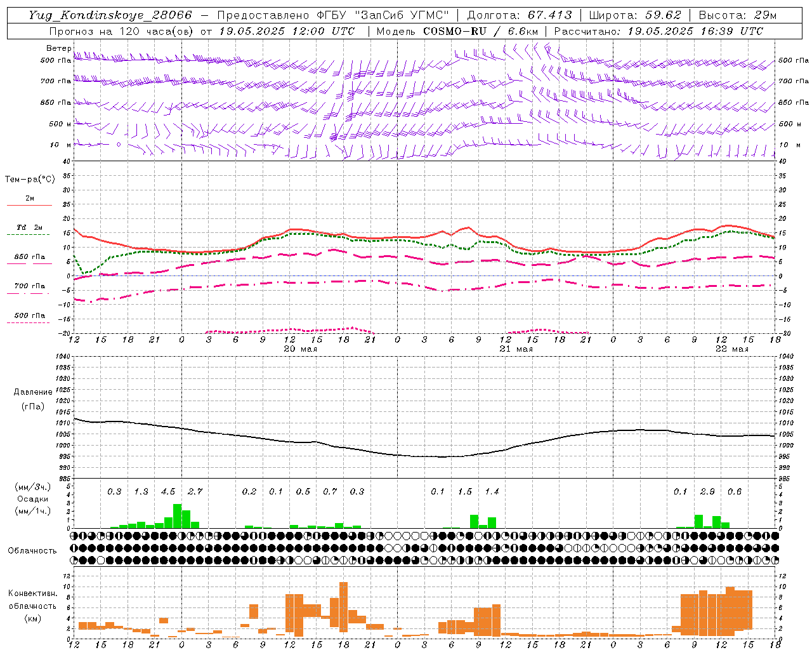Click the 1.4 precipitation total value
The height and width of the screenshot is (650, 812).
click(492, 492)
